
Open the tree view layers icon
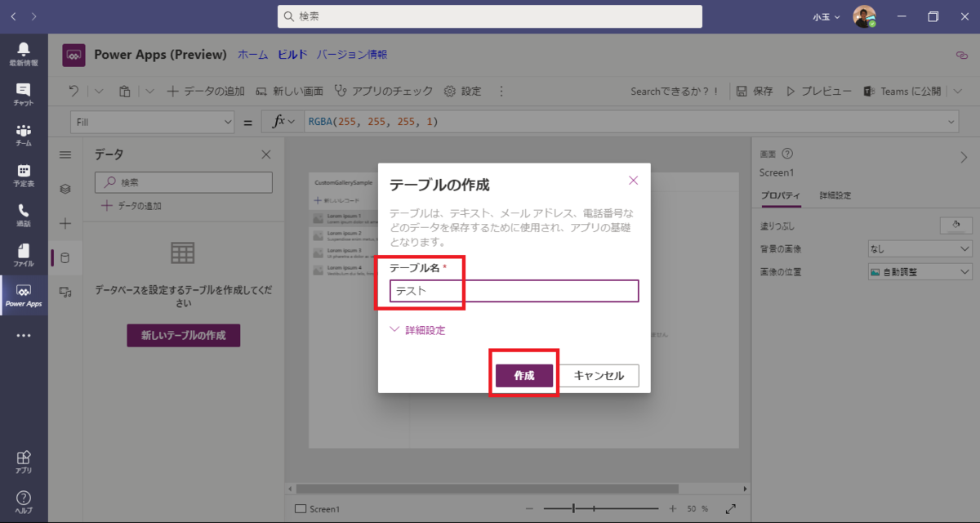[65, 189]
